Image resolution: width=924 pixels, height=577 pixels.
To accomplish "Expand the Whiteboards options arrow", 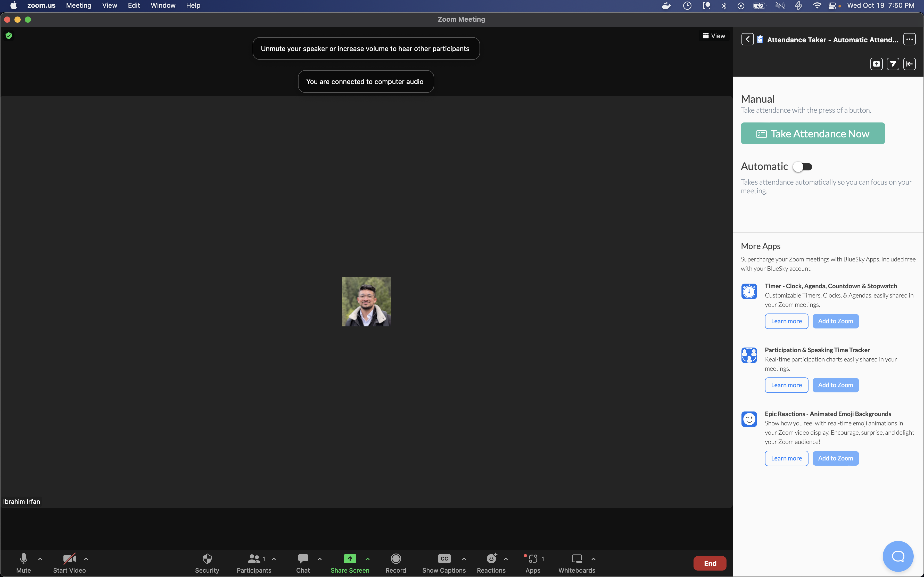I will [593, 559].
